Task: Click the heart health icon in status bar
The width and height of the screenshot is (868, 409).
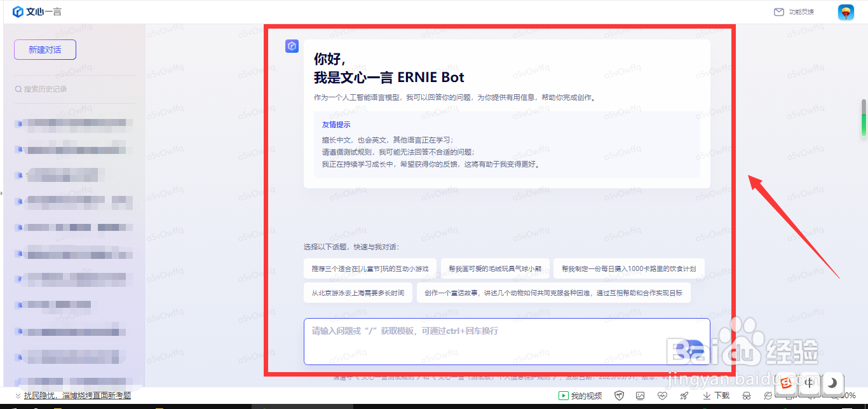Action: coord(662,396)
